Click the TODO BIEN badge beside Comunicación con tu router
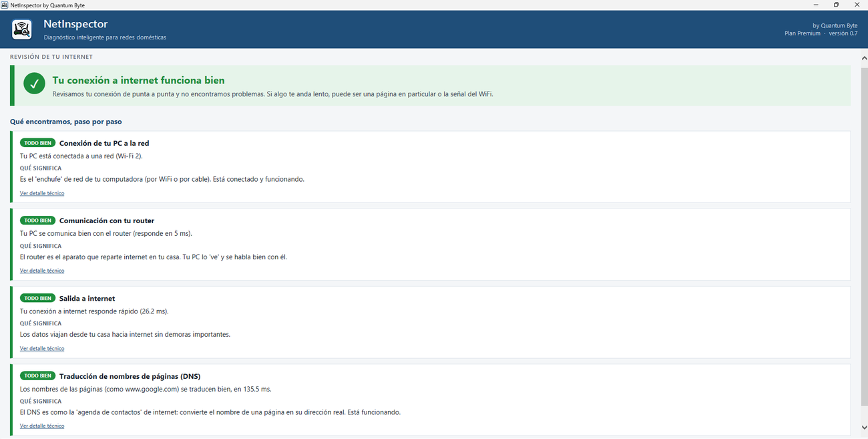 tap(38, 221)
